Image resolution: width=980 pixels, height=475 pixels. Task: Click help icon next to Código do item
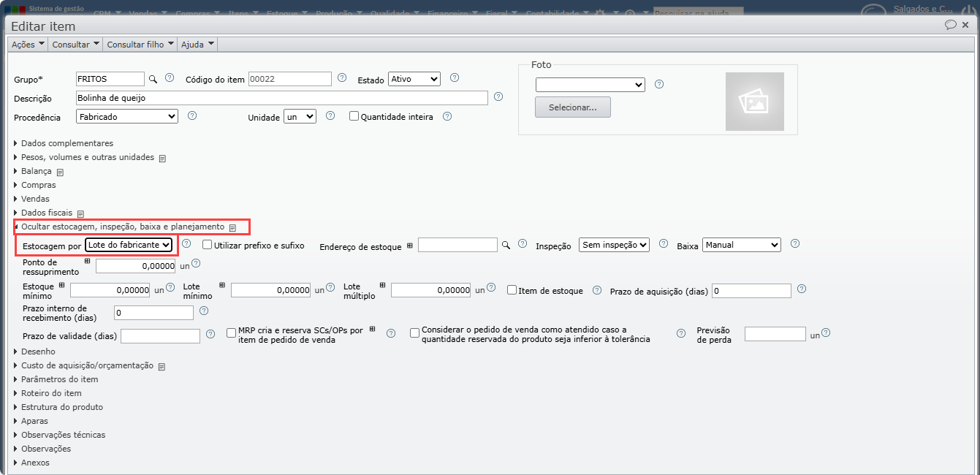(x=342, y=77)
